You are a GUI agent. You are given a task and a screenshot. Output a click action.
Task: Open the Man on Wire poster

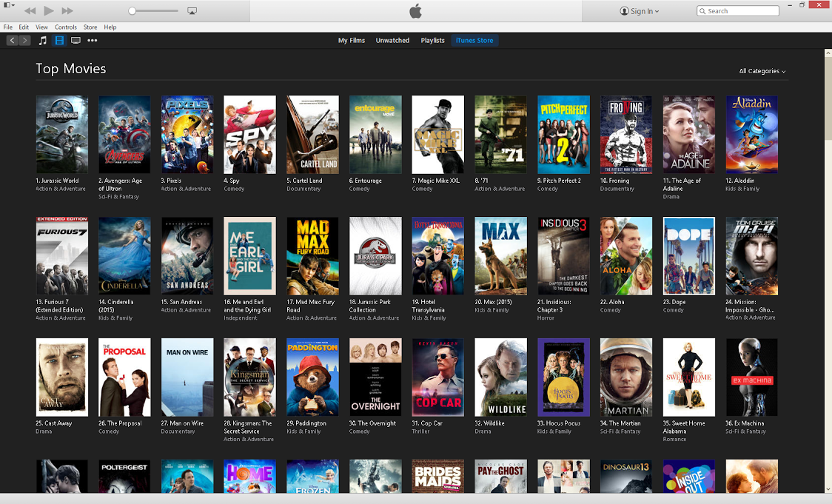(x=187, y=377)
